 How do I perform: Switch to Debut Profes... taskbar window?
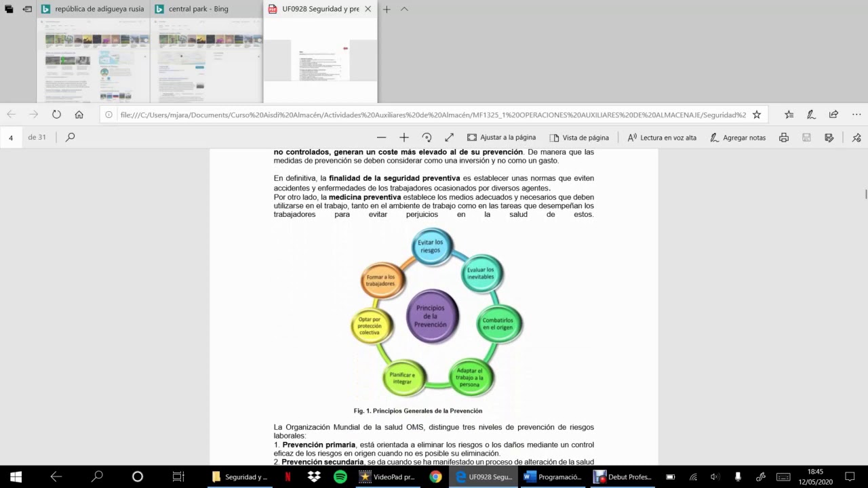click(623, 476)
